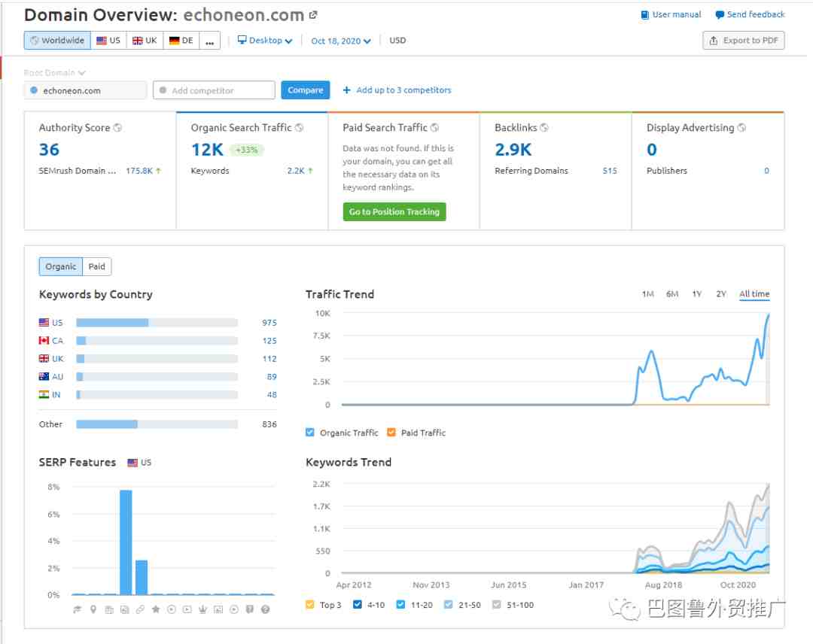813x644 pixels.
Task: Click Go to Position Tracking button
Action: point(394,211)
